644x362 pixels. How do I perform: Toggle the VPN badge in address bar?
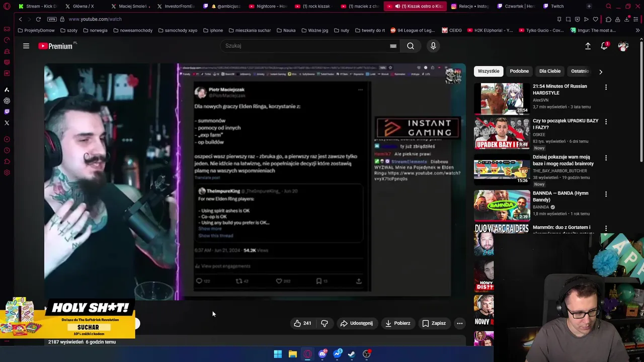pyautogui.click(x=52, y=19)
